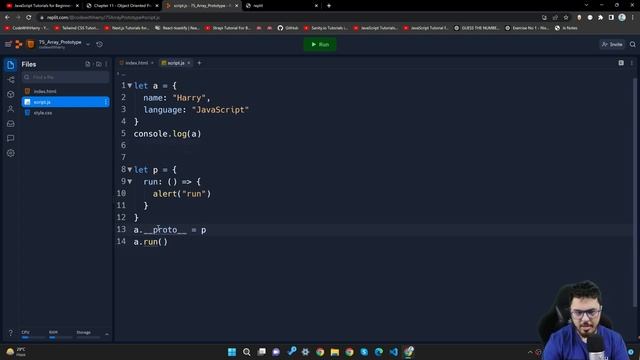Open a new browser tab
Image resolution: width=640 pixels, height=360 pixels.
tap(329, 6)
